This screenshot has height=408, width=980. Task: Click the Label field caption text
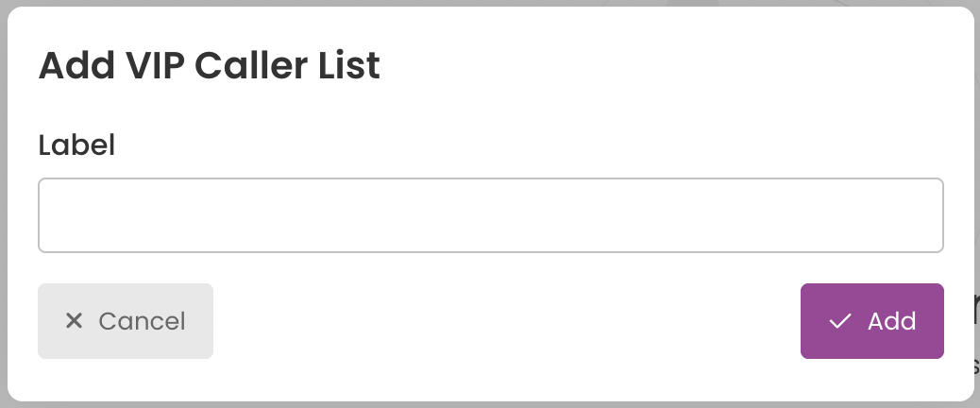(x=76, y=145)
